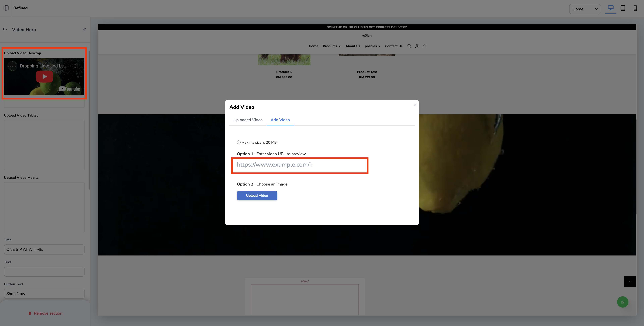Switch to desktop preview icon
This screenshot has width=644, height=326.
coord(610,8)
